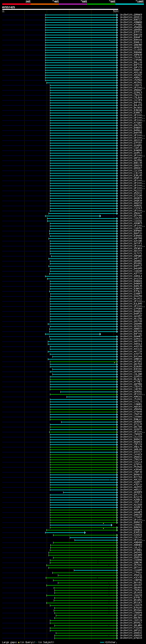This screenshot has width=146, height=644.
Task: Select label UniRef100_B4N6K6
Action: (x=131, y=281)
